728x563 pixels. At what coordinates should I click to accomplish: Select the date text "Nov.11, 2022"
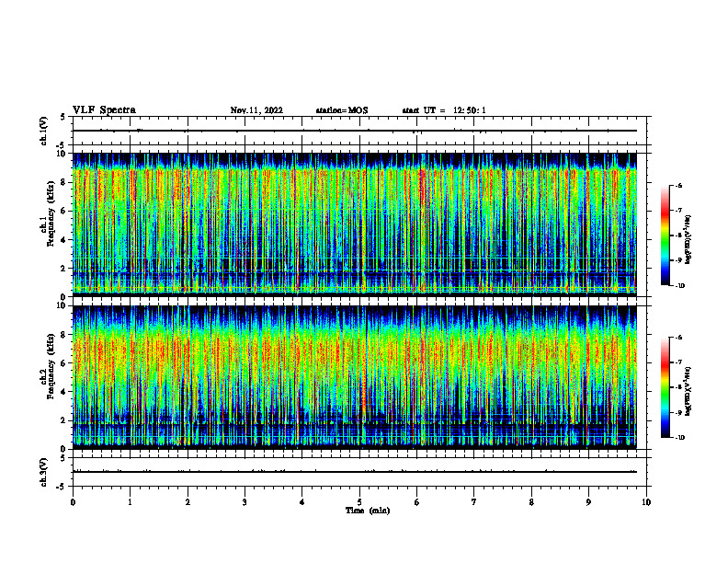point(256,110)
